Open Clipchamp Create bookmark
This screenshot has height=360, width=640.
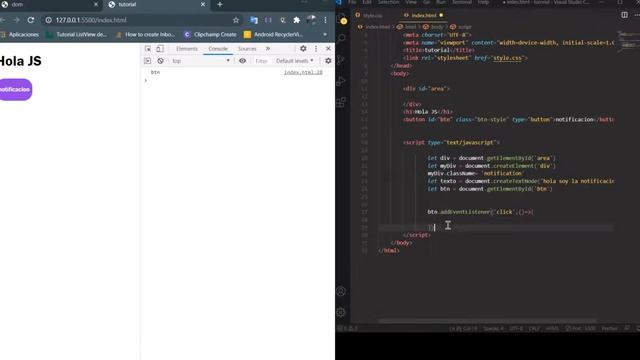pos(210,35)
